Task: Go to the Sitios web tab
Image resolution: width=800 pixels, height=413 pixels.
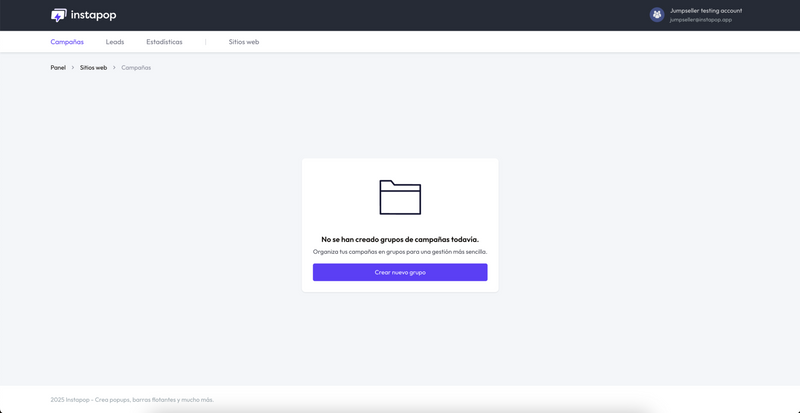Action: click(x=244, y=42)
